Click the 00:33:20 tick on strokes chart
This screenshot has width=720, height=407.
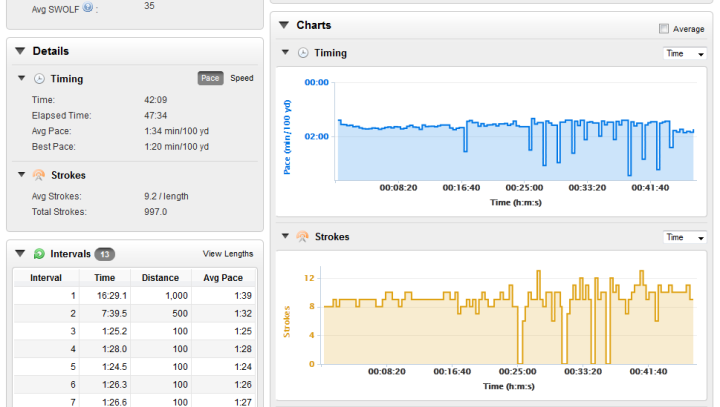click(583, 371)
